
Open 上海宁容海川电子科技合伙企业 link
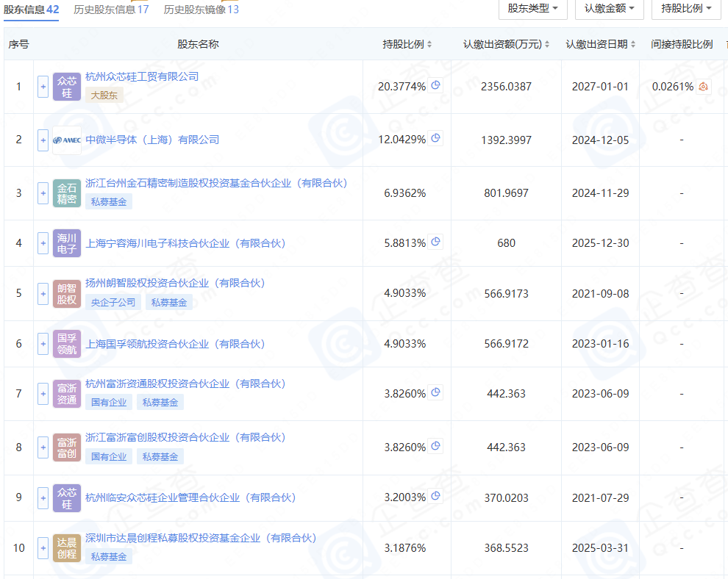[185, 243]
